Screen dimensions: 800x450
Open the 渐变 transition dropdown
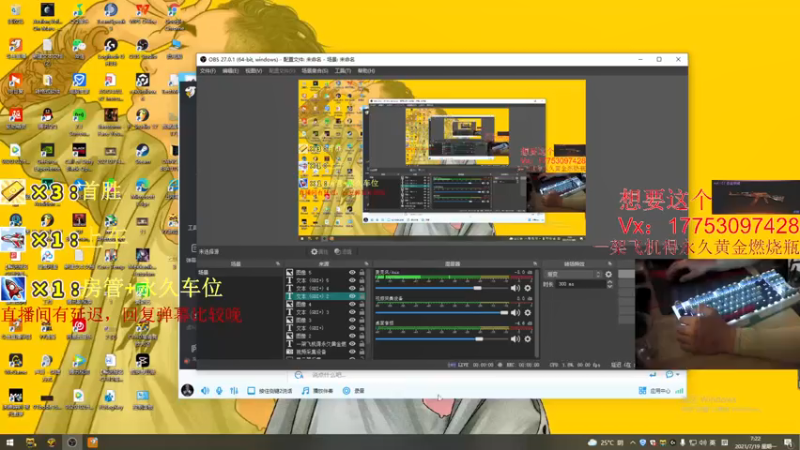point(573,274)
